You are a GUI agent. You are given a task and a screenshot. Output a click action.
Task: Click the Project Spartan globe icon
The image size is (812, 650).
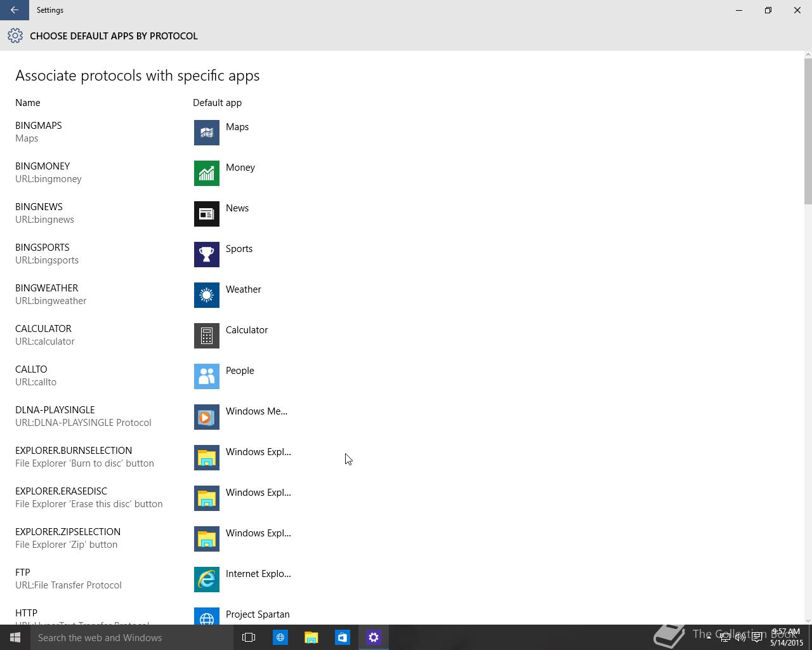point(207,616)
